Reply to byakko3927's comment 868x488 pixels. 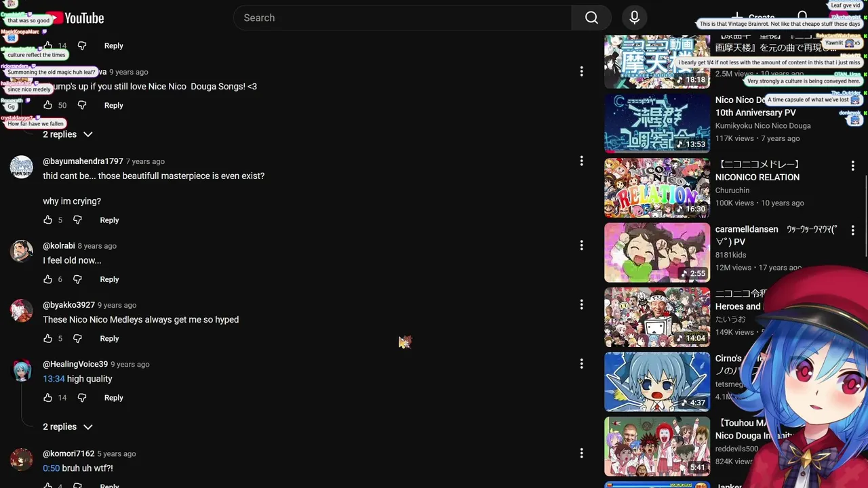click(109, 338)
